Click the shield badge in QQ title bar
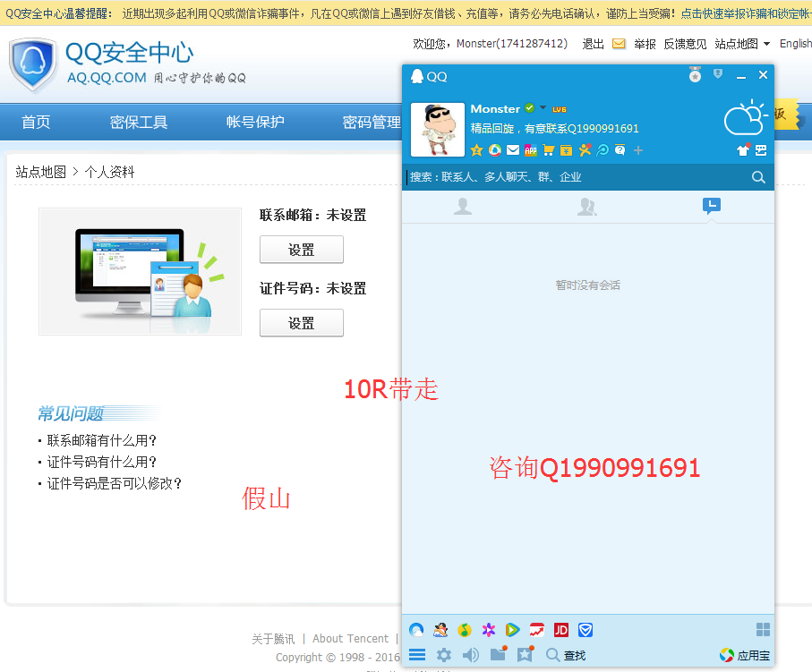812x672 pixels. pyautogui.click(x=718, y=73)
